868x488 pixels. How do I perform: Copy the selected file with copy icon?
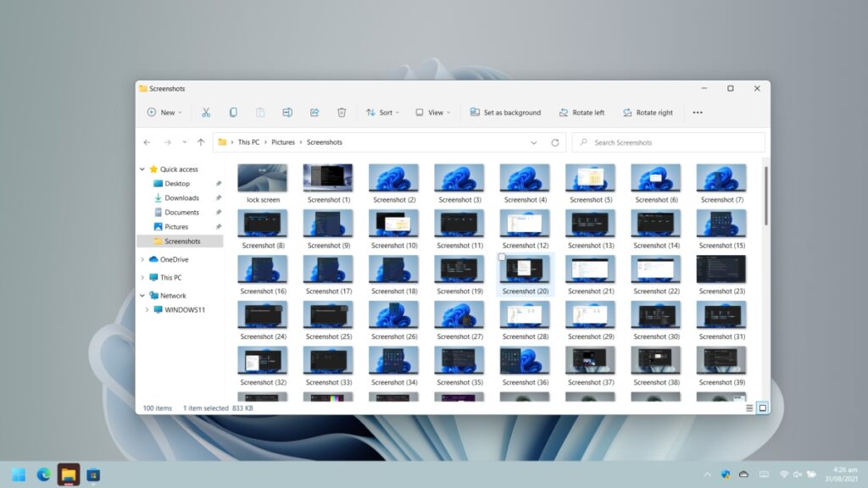(x=233, y=112)
